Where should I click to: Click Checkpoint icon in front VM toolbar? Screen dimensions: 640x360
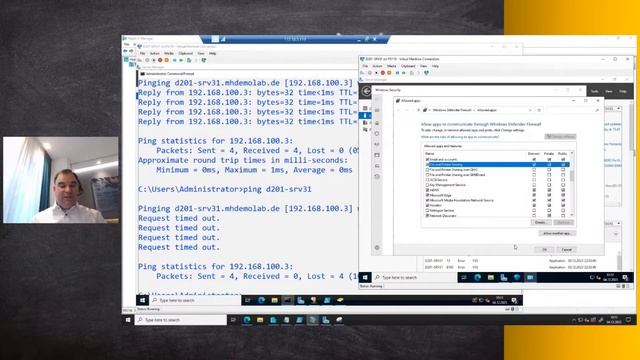411,73
